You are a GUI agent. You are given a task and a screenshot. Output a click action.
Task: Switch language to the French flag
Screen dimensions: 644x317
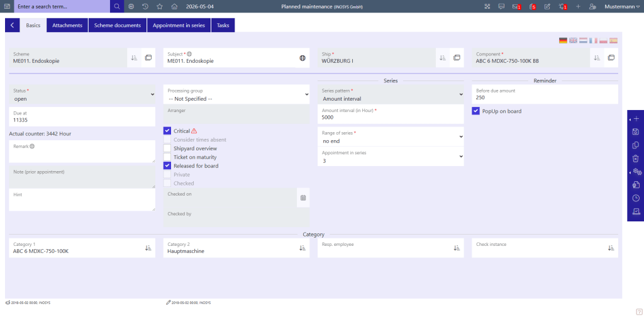point(593,40)
